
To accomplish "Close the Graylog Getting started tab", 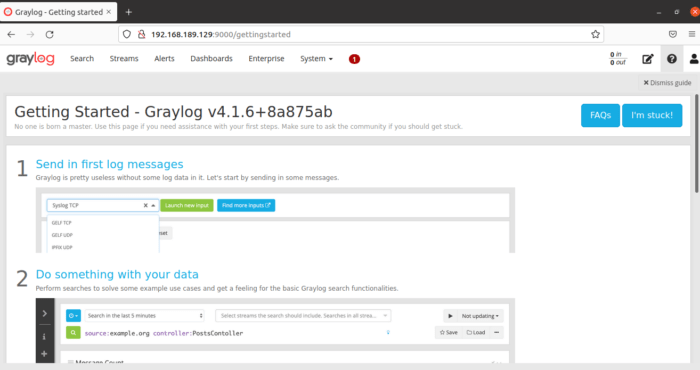I will tap(108, 12).
